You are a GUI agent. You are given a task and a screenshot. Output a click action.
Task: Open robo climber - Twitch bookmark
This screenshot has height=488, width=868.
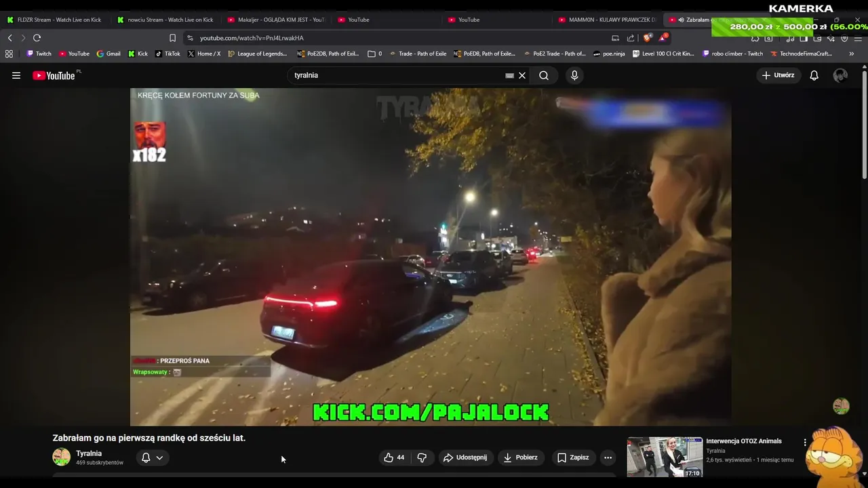pyautogui.click(x=733, y=54)
